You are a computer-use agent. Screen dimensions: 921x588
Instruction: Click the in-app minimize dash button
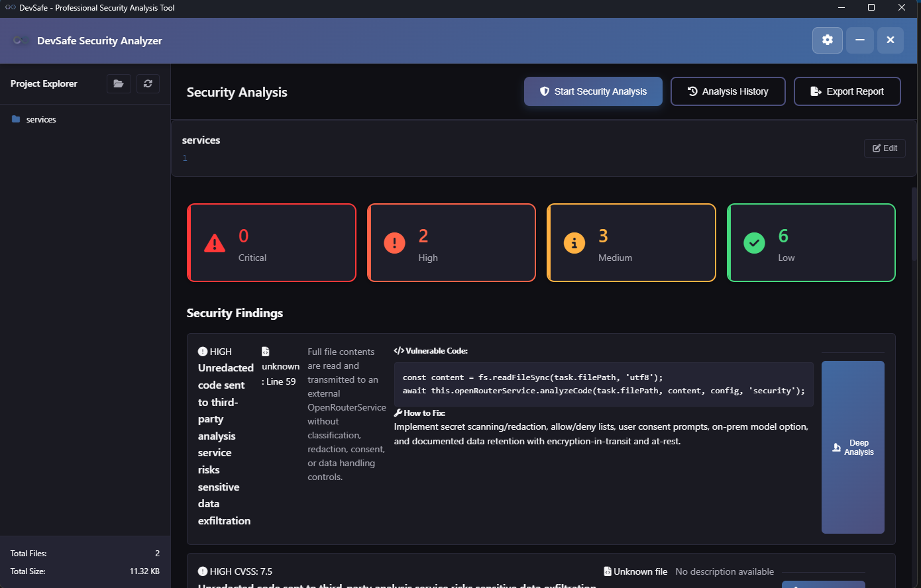coord(859,40)
